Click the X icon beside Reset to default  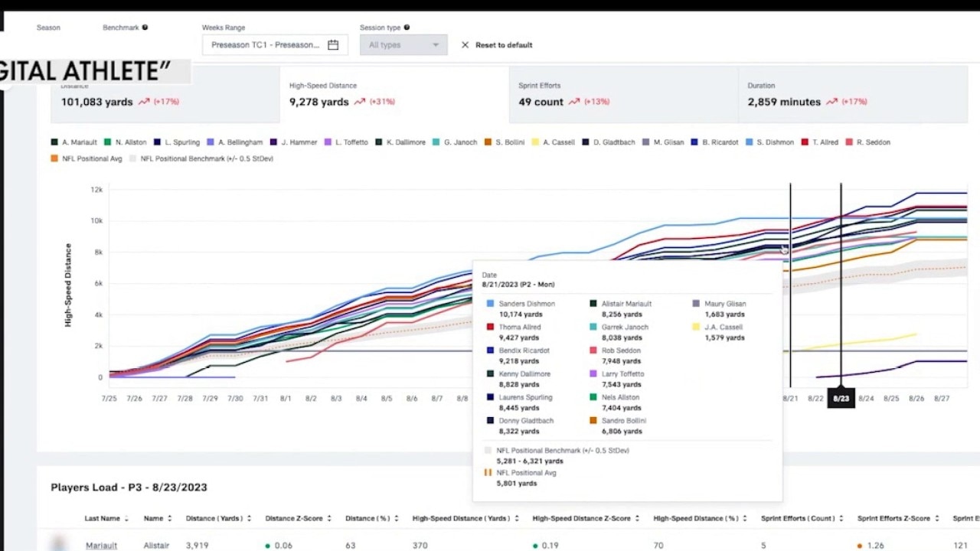465,45
